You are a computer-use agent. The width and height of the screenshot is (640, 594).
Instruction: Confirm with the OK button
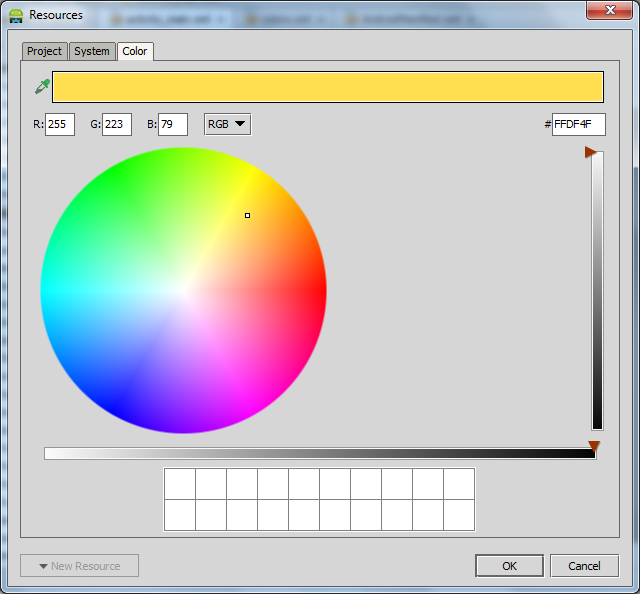509,566
